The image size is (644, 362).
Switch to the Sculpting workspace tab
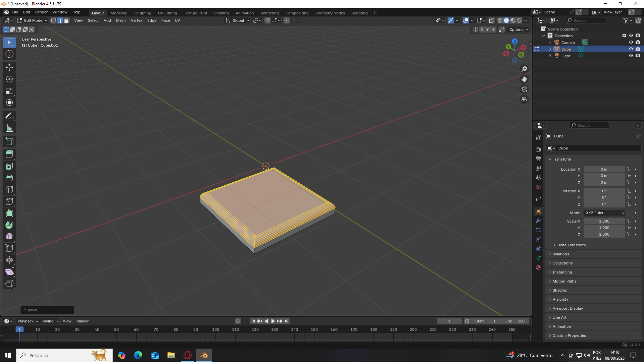pos(143,13)
